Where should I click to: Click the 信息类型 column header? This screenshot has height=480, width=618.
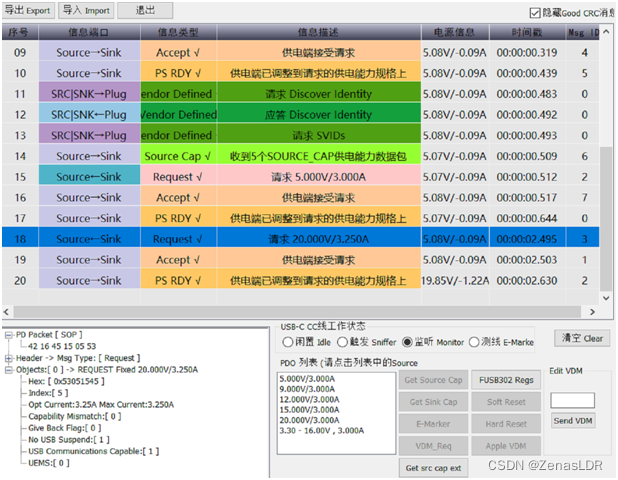(x=178, y=32)
